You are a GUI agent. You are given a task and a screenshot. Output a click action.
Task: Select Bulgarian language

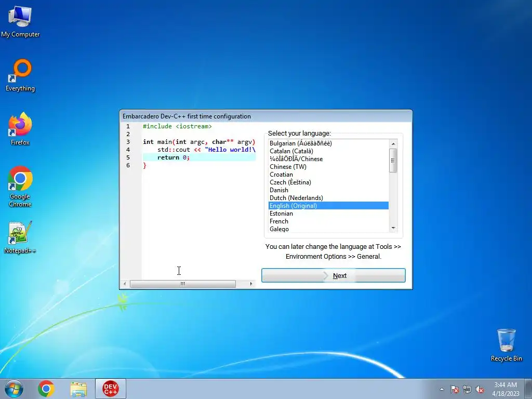click(328, 143)
